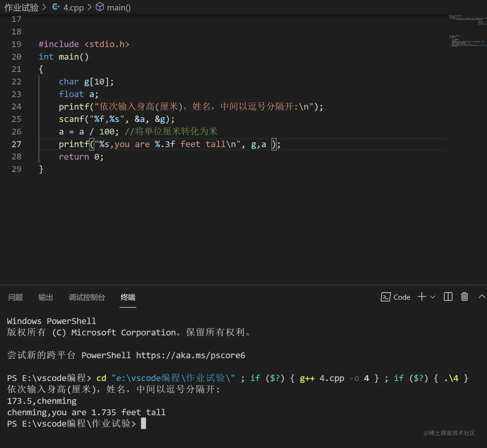This screenshot has height=448, width=487.
Task: Click the char g[10]; declaration
Action: (86, 82)
